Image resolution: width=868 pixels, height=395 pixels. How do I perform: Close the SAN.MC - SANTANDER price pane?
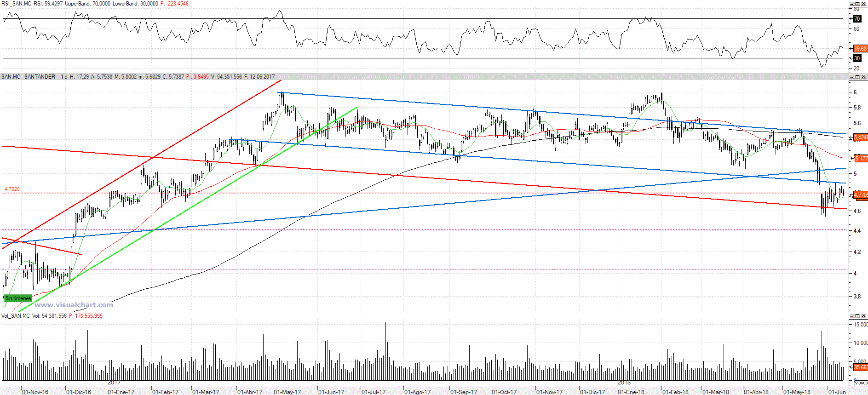point(863,77)
